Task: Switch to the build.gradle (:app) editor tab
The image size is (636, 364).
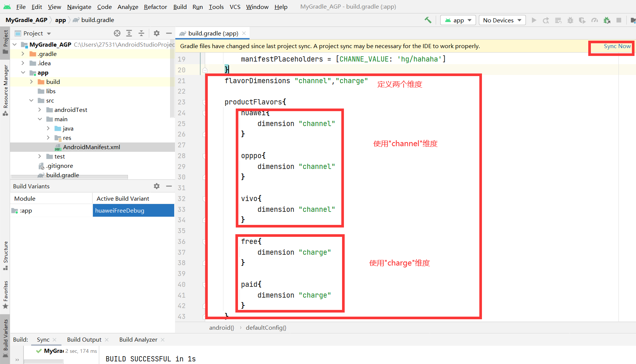Action: click(x=213, y=33)
